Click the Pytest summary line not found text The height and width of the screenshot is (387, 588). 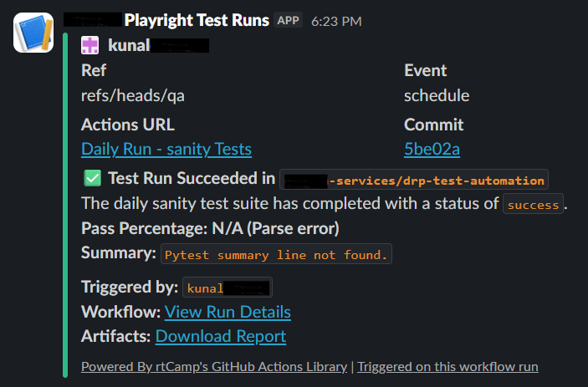click(276, 254)
